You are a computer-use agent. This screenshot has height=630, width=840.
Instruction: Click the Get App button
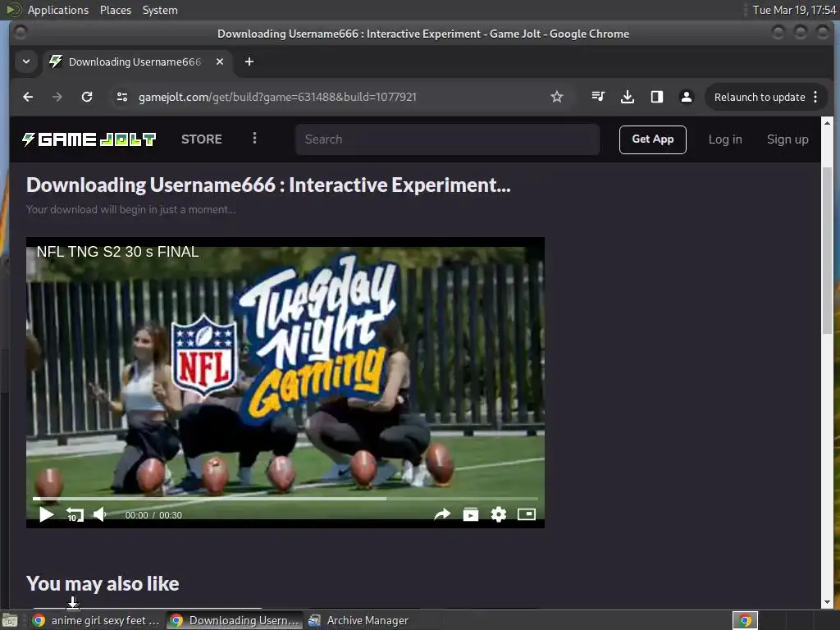click(x=652, y=139)
